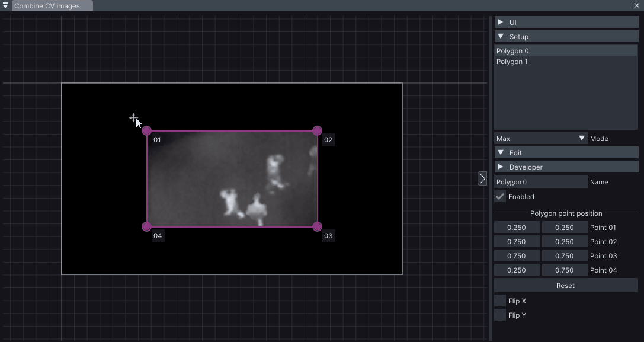Image resolution: width=644 pixels, height=342 pixels.
Task: Collapse the Edit section
Action: (x=566, y=153)
